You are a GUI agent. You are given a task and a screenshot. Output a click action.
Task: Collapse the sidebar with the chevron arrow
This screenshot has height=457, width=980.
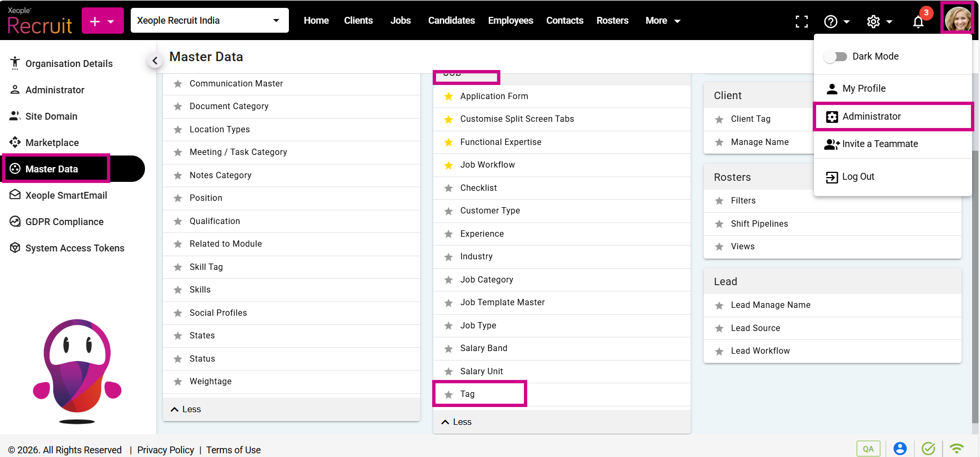pos(154,61)
